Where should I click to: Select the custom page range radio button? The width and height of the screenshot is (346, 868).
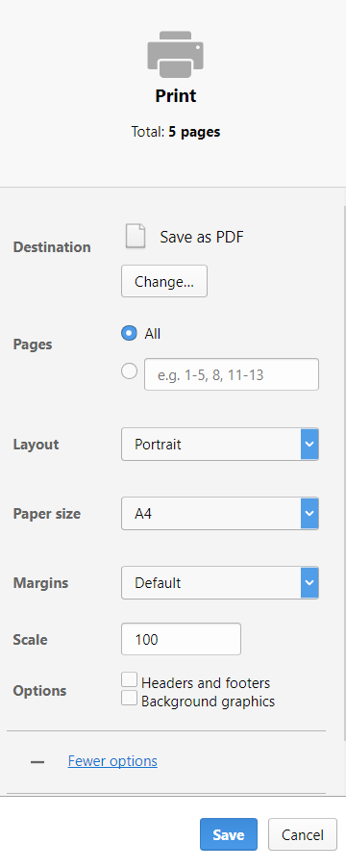129,371
